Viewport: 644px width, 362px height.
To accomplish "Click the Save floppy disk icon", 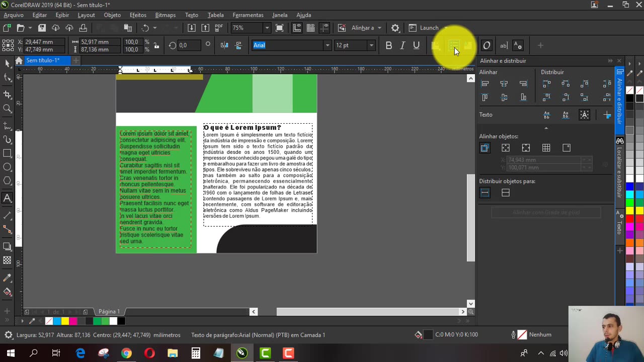I will (x=42, y=28).
